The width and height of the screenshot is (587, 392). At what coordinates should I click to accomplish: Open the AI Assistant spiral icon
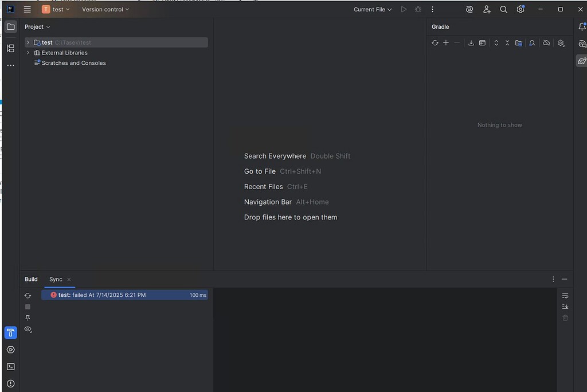pyautogui.click(x=469, y=9)
